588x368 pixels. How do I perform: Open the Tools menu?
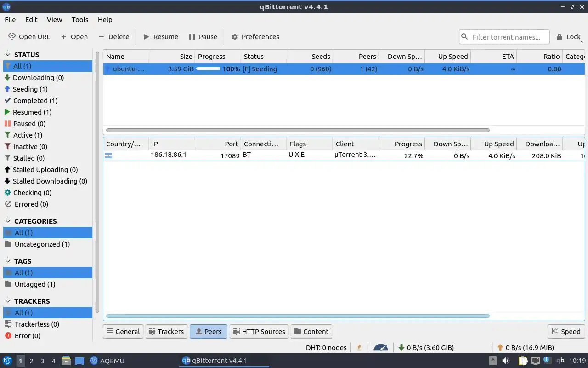tap(80, 20)
